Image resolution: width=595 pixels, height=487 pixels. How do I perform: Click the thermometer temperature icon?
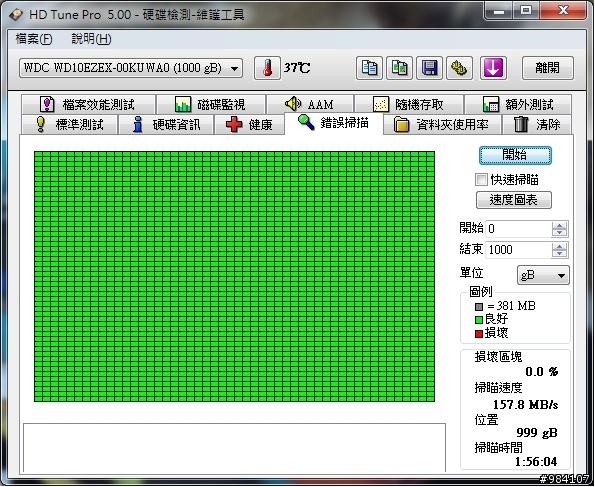tap(268, 68)
